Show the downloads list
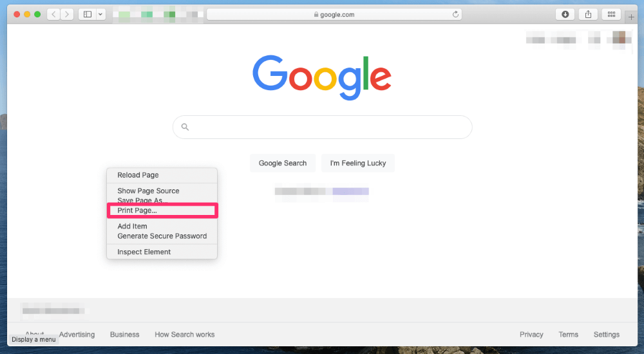Viewport: 644px width, 354px height. pos(565,14)
